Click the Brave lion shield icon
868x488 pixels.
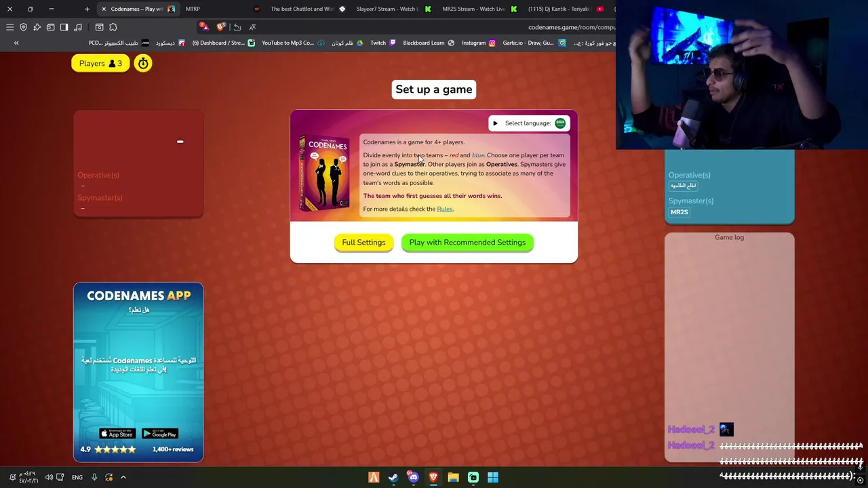[x=221, y=27]
